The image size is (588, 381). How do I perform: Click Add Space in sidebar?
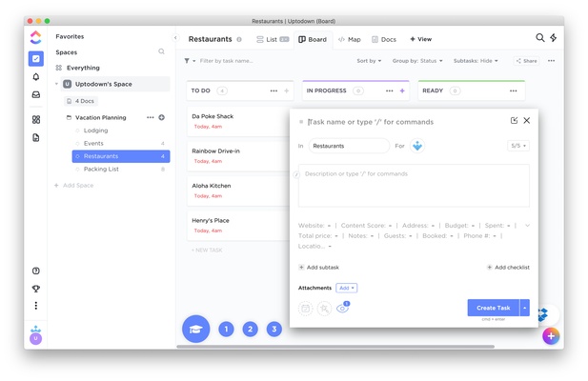click(x=74, y=186)
